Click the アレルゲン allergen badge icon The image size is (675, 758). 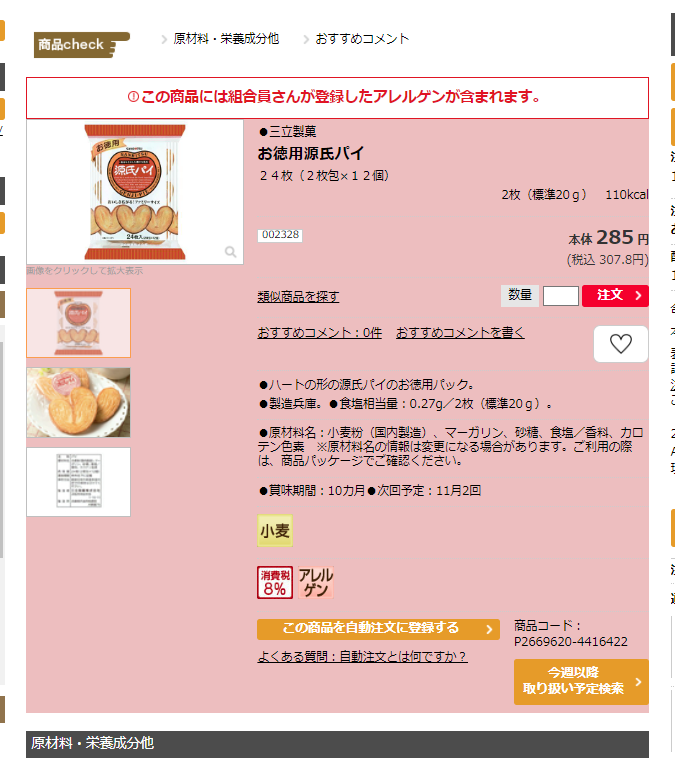click(x=316, y=583)
